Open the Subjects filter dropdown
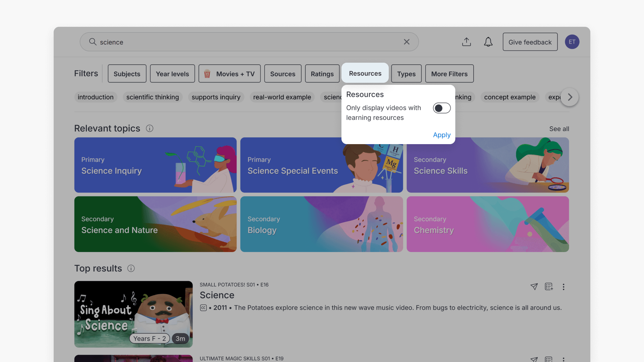The height and width of the screenshot is (362, 644). pos(127,73)
